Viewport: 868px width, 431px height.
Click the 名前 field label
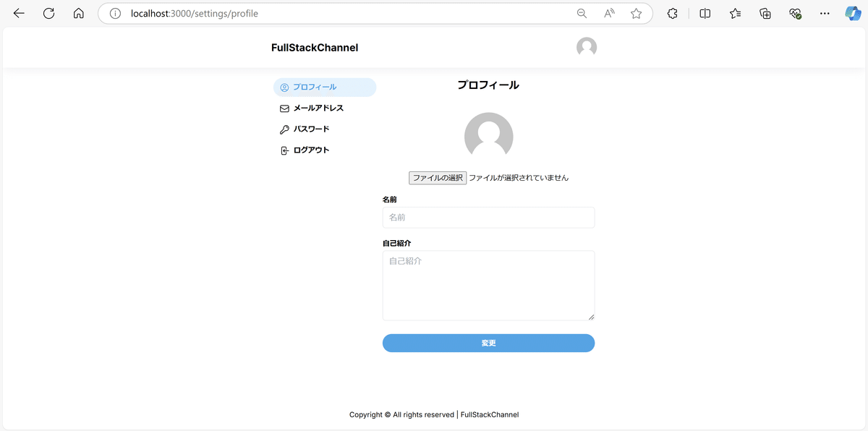tap(390, 200)
